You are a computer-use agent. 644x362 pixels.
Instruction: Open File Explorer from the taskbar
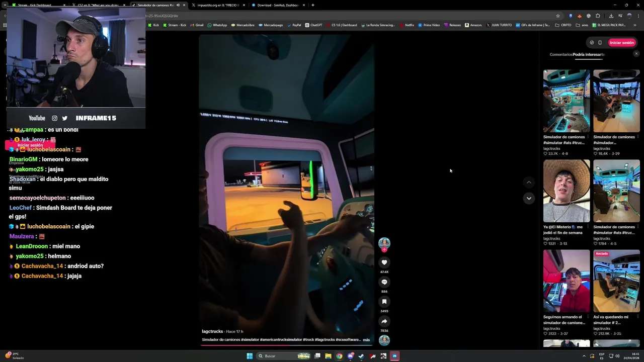click(328, 356)
